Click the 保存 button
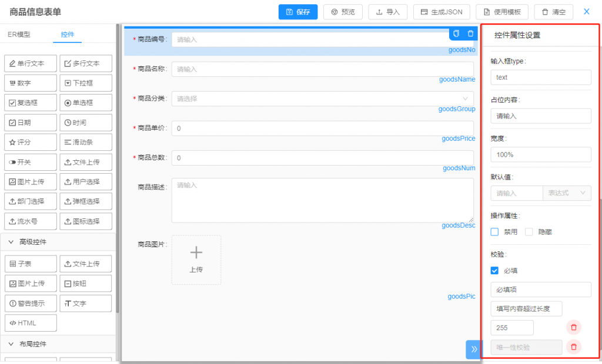This screenshot has width=602, height=364. click(x=298, y=12)
